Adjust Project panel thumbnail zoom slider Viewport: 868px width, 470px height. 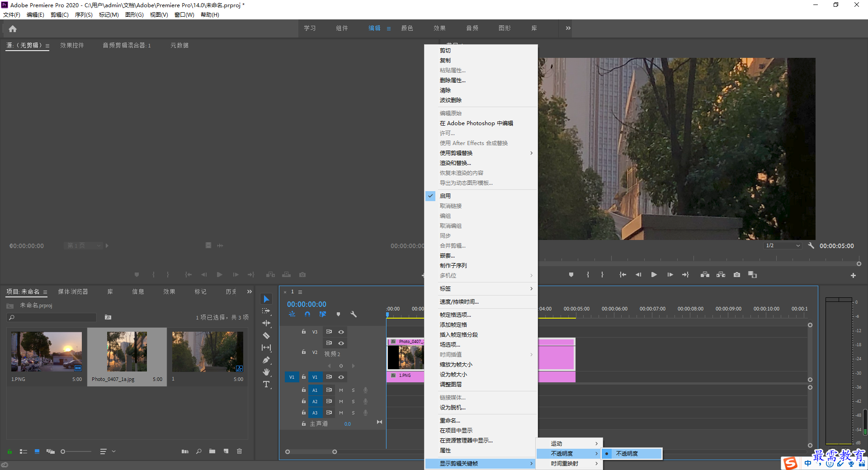[x=63, y=451]
